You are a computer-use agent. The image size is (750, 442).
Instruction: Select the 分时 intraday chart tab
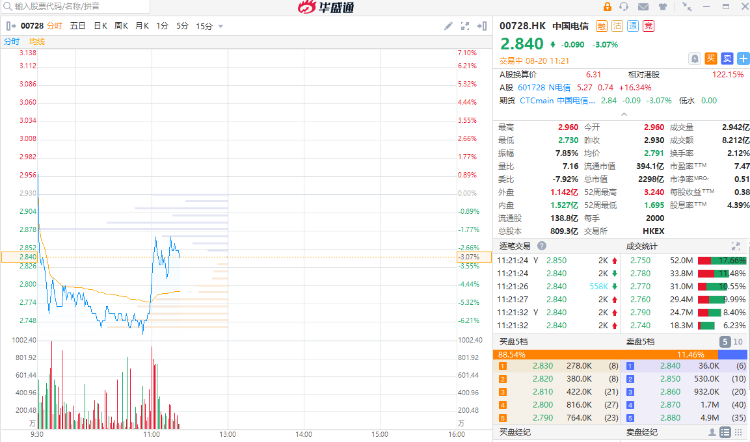tap(55, 26)
